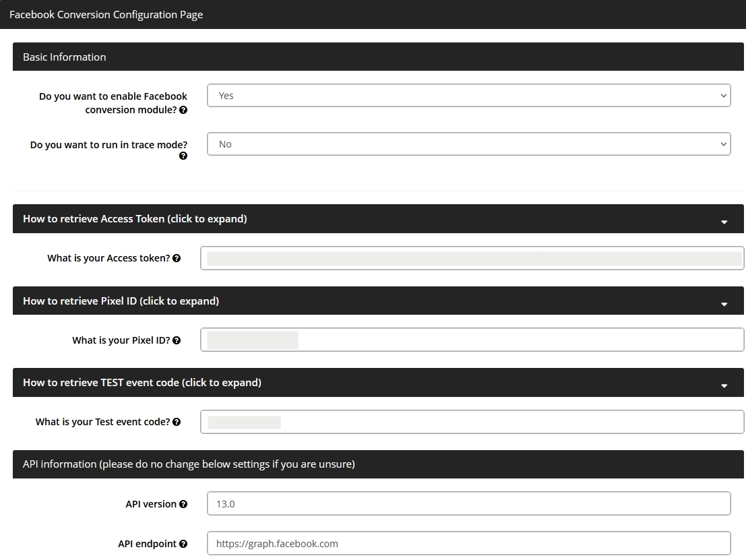Expand How to retrieve Pixel ID section
Viewport: 746px width, 560px height.
378,301
